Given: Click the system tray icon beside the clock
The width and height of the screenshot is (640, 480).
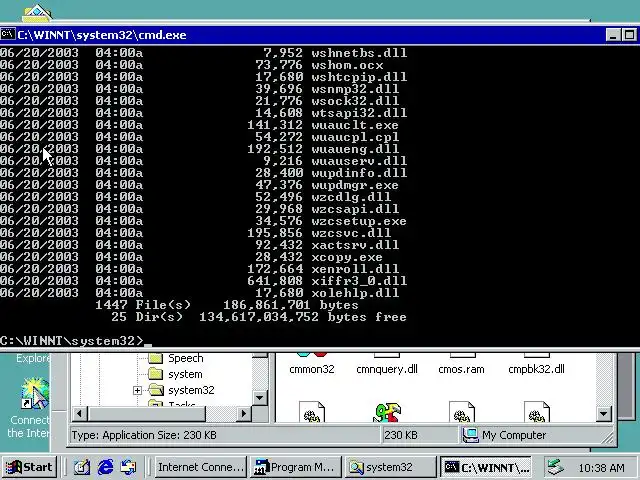Looking at the screenshot, I should pyautogui.click(x=556, y=467).
